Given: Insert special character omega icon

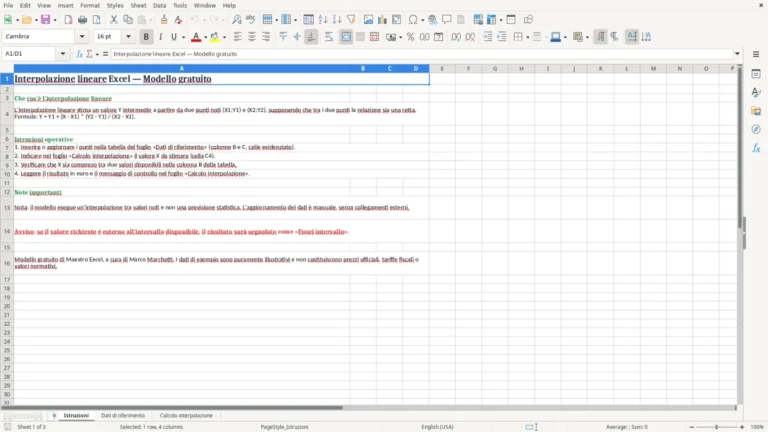Looking at the screenshot, I should pyautogui.click(x=413, y=20).
